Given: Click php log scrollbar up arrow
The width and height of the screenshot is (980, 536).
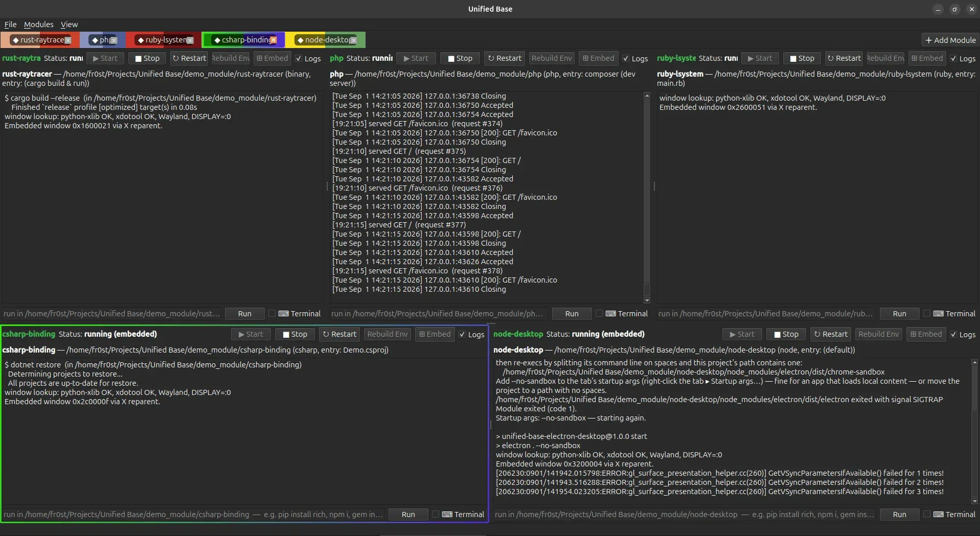Looking at the screenshot, I should click(647, 96).
